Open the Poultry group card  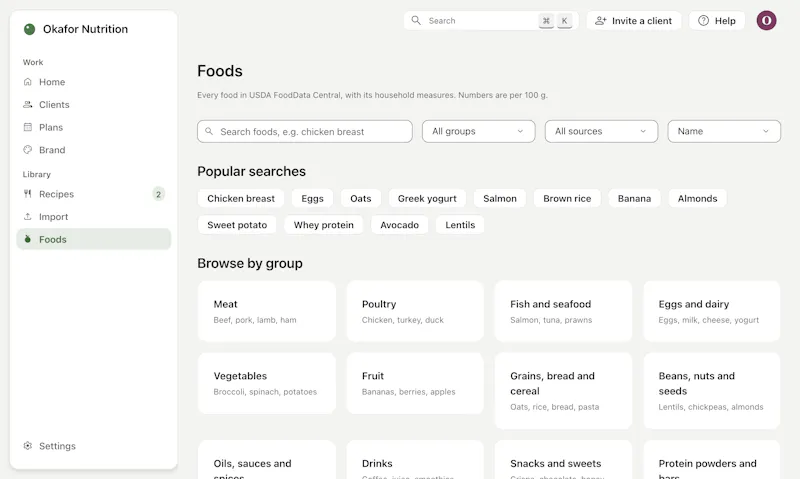tap(415, 311)
